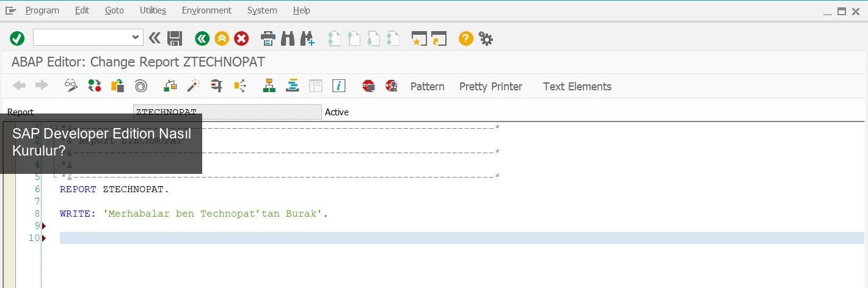Screen dimensions: 868x288
Task: Activate the program with the magic wand icon
Action: 194,86
